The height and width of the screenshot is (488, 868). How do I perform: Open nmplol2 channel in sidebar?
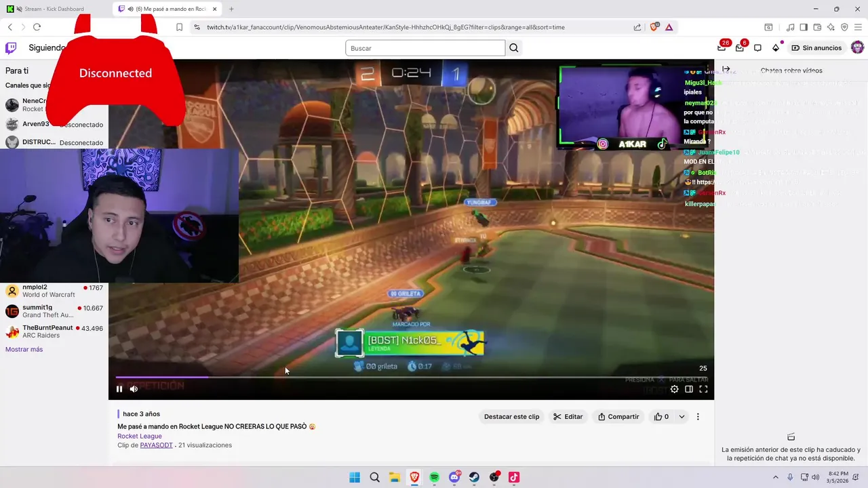tap(54, 291)
